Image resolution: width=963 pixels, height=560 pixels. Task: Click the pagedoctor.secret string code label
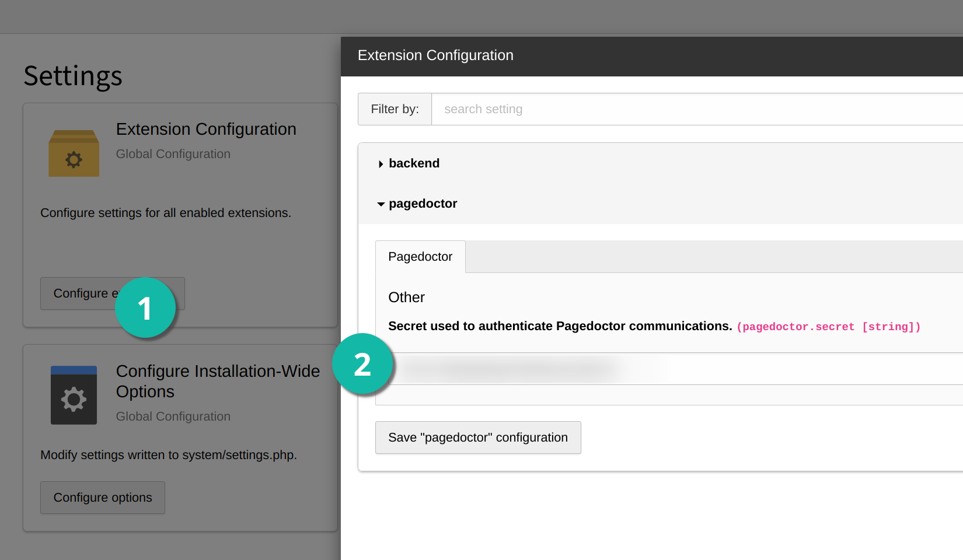coord(829,327)
